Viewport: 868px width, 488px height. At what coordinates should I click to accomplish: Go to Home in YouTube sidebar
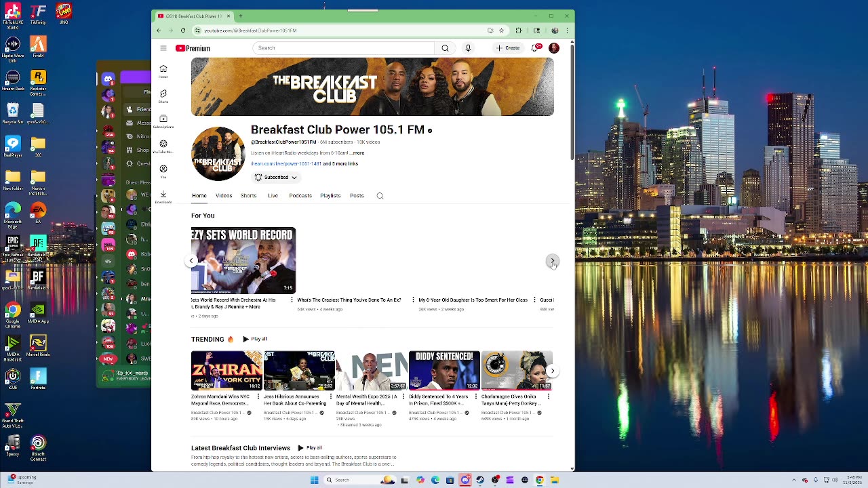tap(163, 71)
